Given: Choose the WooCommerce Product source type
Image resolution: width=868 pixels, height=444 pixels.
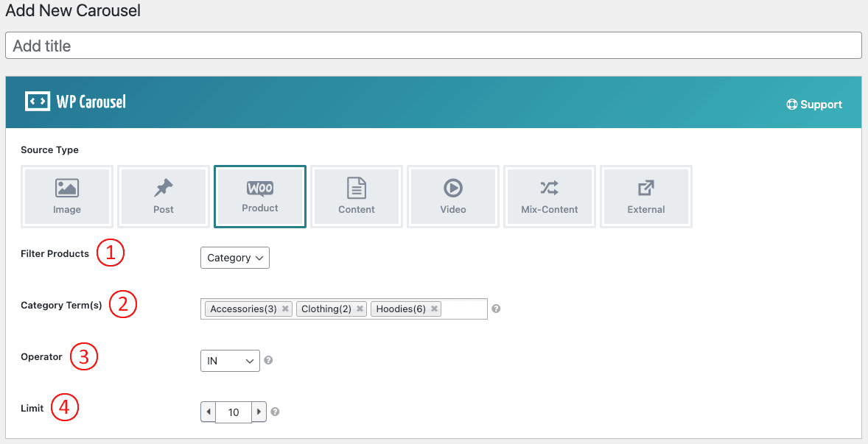Looking at the screenshot, I should 260,196.
